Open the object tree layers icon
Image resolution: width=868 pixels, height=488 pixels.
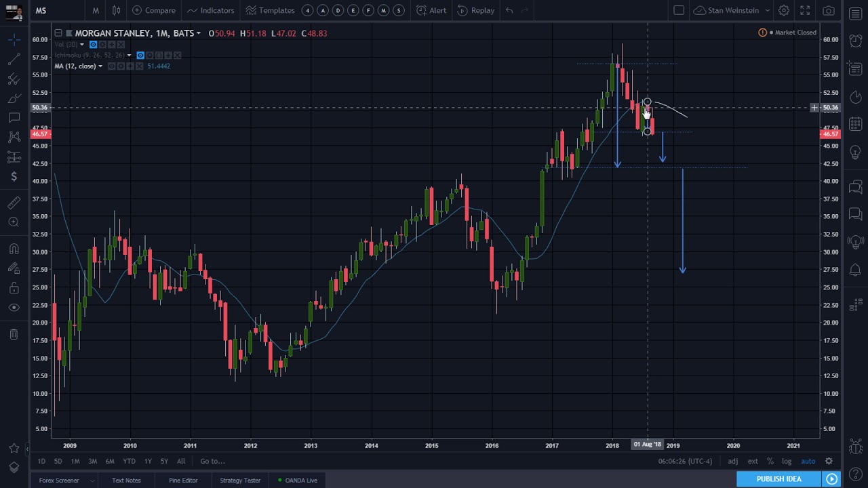14,467
